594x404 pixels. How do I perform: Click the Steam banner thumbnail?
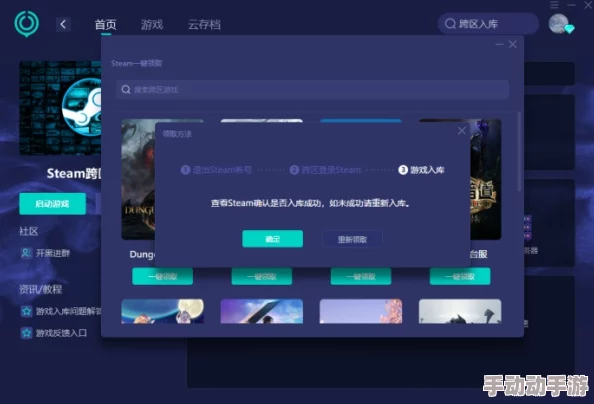click(x=60, y=108)
